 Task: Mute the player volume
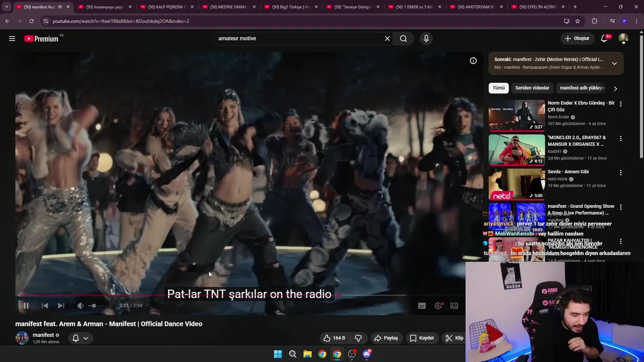point(80,305)
